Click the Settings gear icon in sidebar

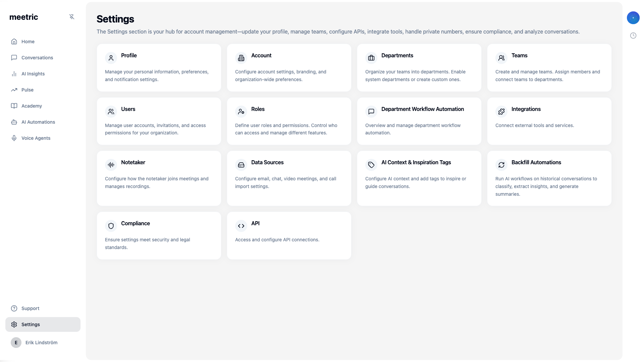[x=14, y=324]
